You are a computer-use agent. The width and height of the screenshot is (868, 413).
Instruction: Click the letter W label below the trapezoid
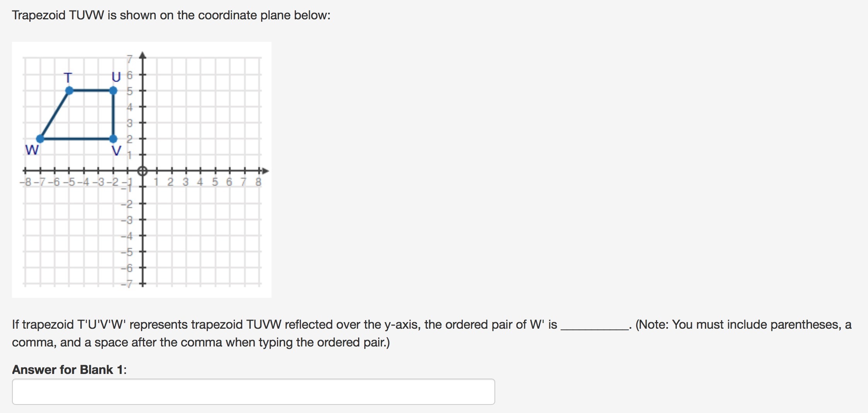[32, 150]
